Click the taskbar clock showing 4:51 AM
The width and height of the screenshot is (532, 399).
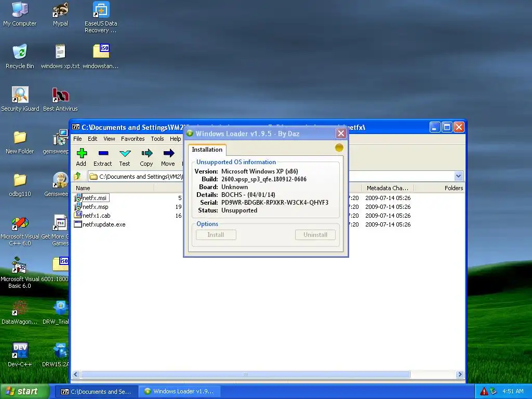513,391
